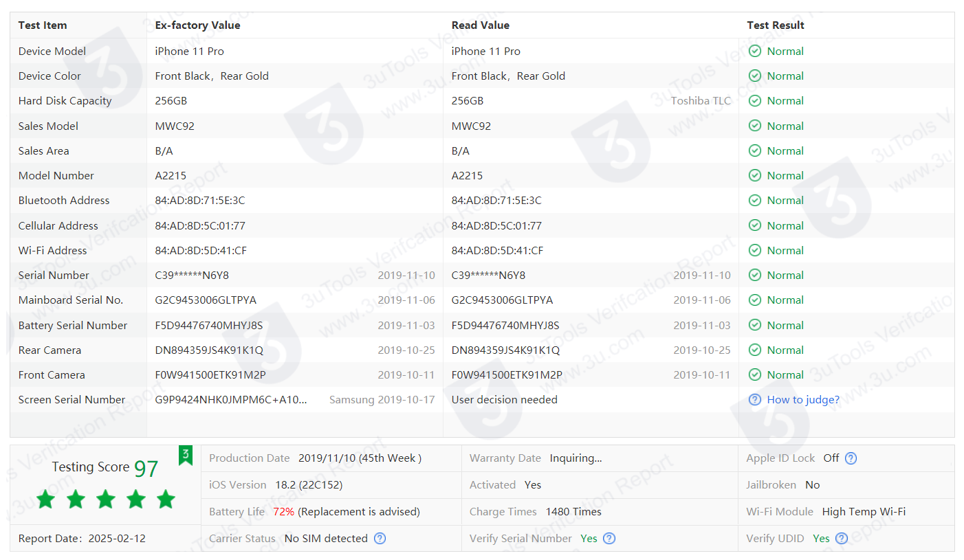The width and height of the screenshot is (964, 560).
Task: Click green check icon in Sales Area row
Action: point(755,151)
